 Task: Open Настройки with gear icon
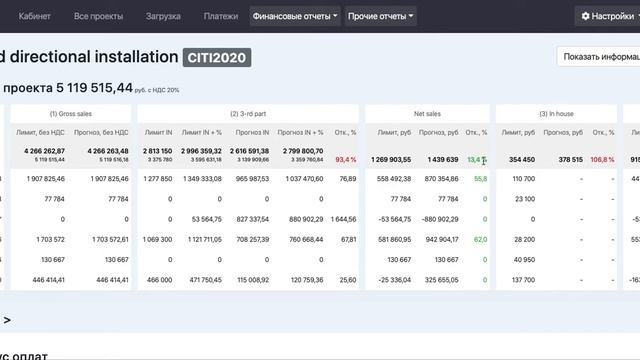tap(608, 16)
